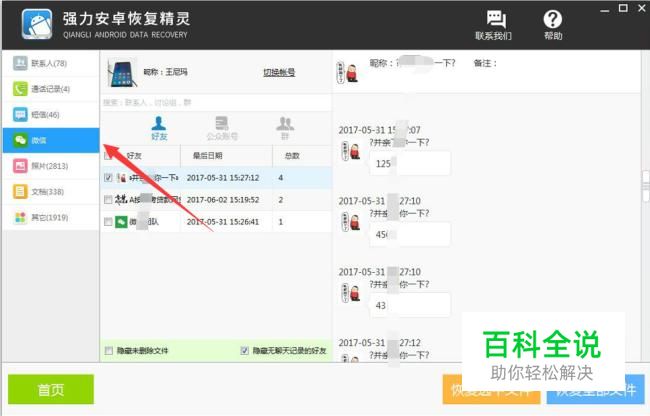The height and width of the screenshot is (416, 650).
Task: Close the recovery app window
Action: (641, 8)
